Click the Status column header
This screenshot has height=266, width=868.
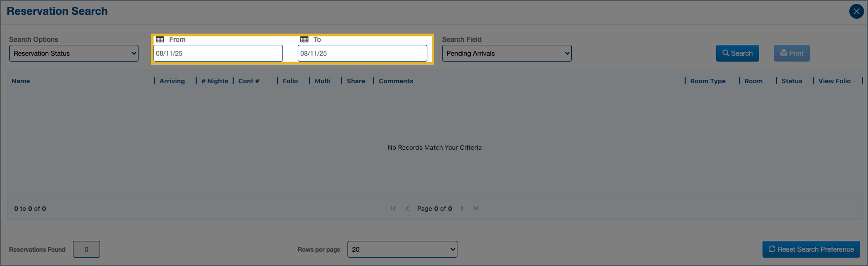click(x=792, y=81)
